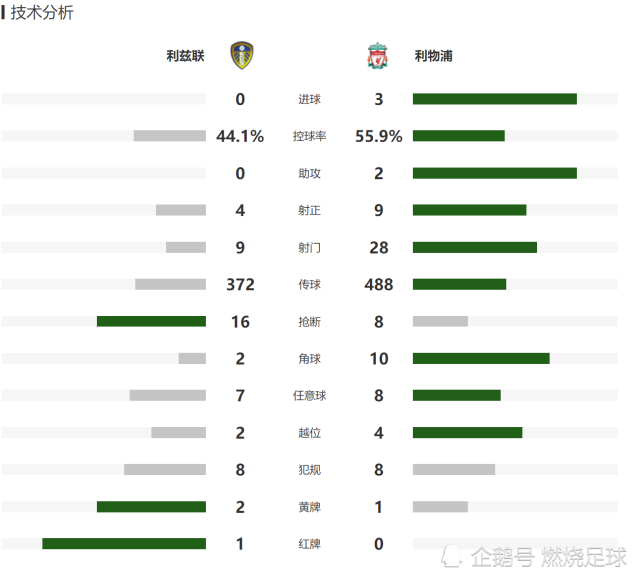Click the 射门 shots label

[x=309, y=247]
